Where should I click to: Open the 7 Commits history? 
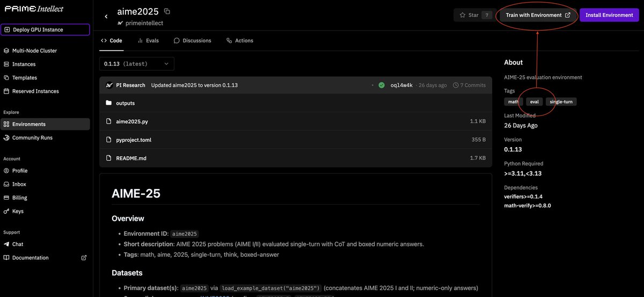tap(469, 85)
